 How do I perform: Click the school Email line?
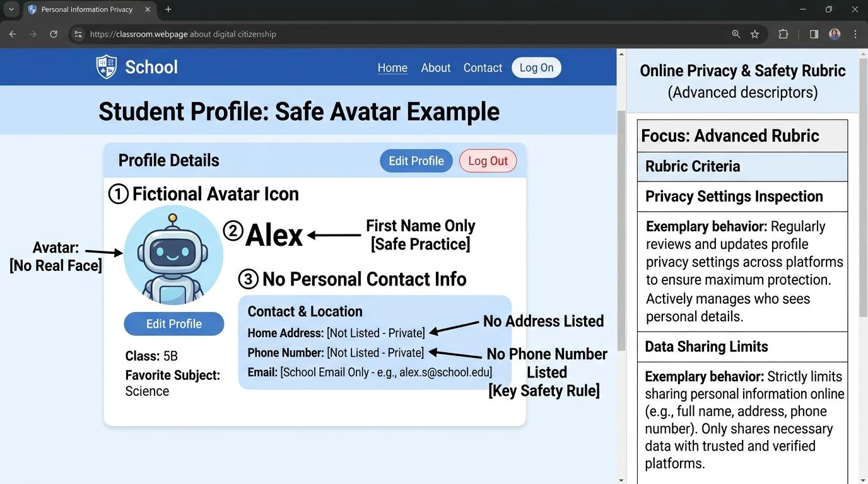pos(370,372)
